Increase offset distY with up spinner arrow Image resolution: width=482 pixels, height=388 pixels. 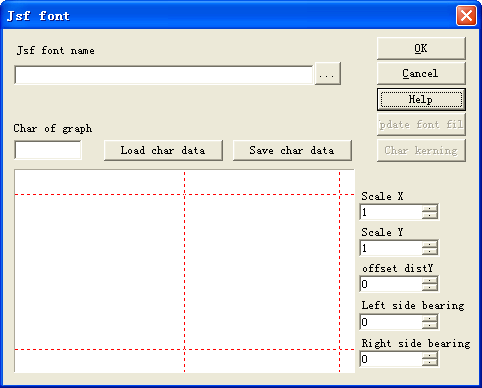coord(430,281)
